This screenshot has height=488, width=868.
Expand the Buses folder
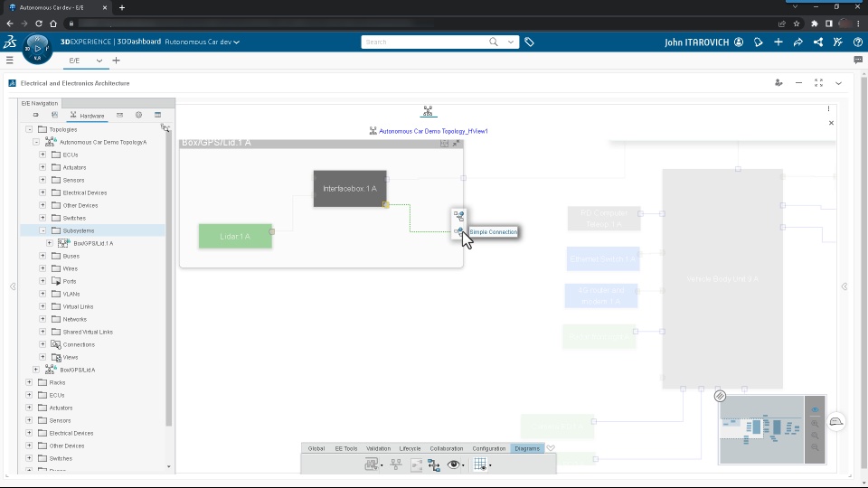pos(42,256)
